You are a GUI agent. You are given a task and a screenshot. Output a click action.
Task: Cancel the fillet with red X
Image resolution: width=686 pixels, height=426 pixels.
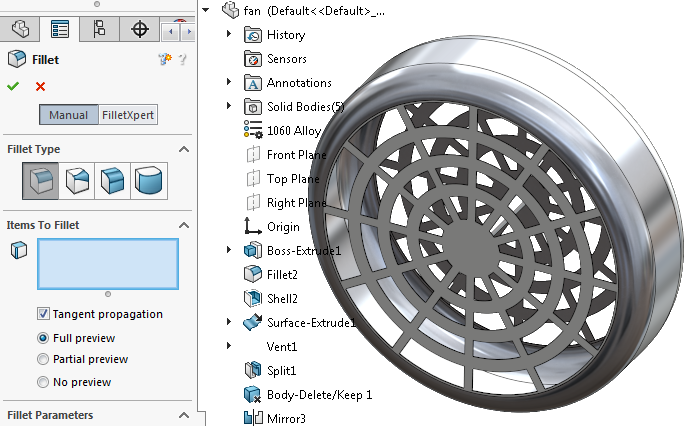[40, 87]
